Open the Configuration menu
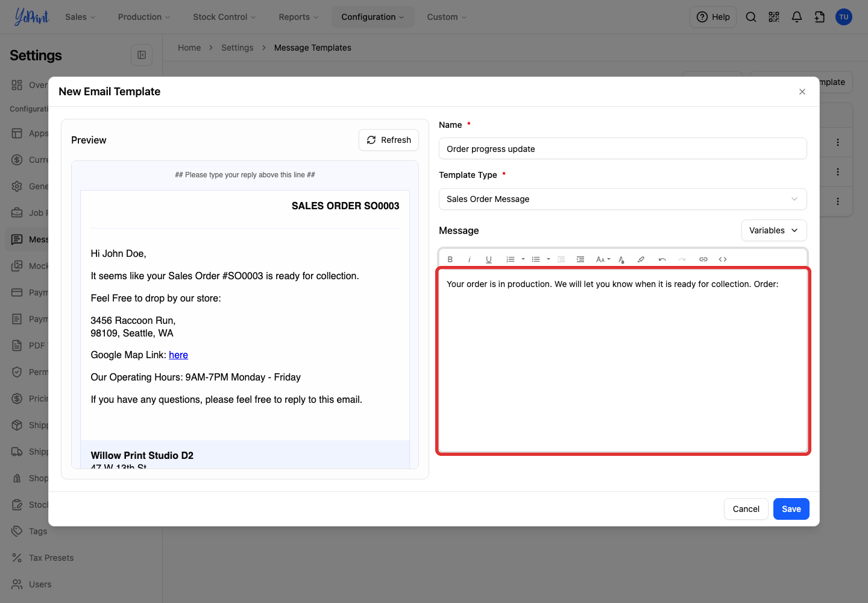868x603 pixels. (x=373, y=17)
